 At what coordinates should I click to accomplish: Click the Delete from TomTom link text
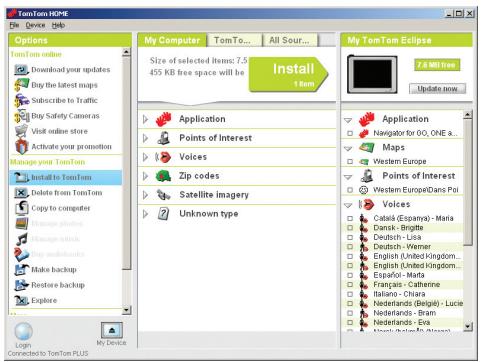coord(67,193)
